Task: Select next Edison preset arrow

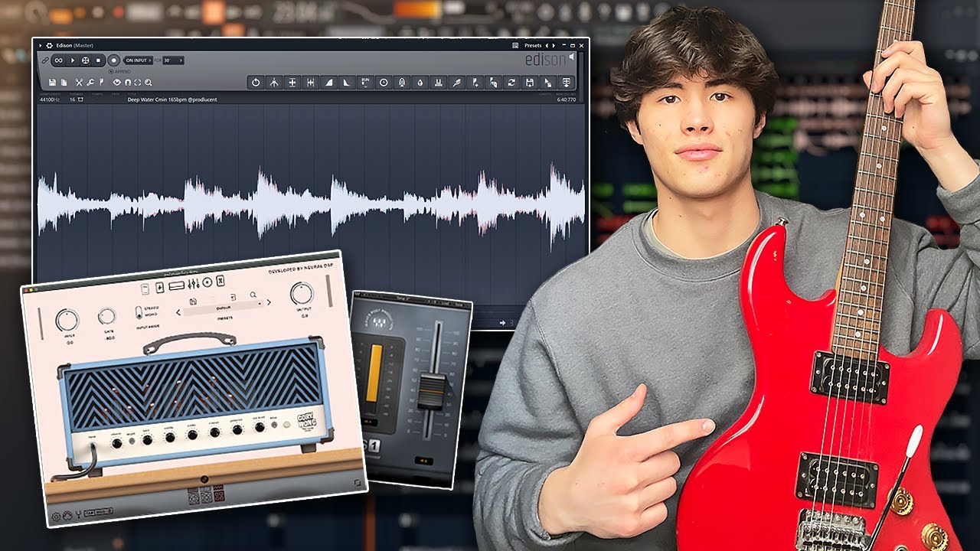Action: click(x=554, y=46)
